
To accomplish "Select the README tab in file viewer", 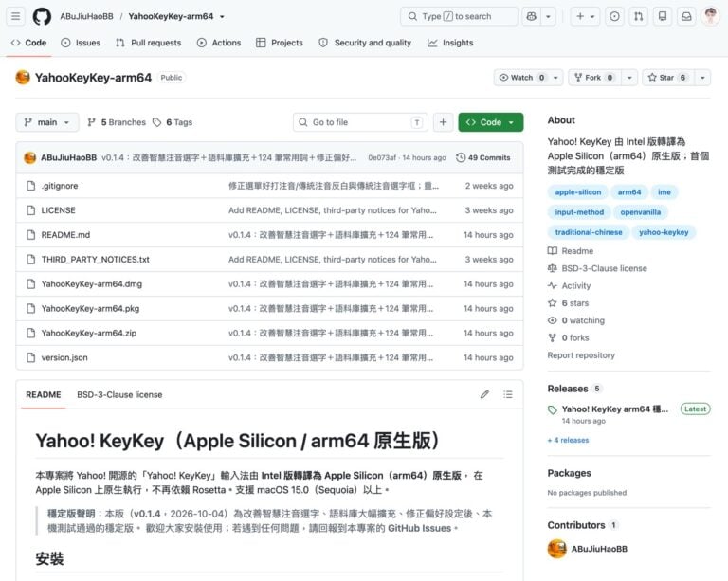I will (44, 395).
